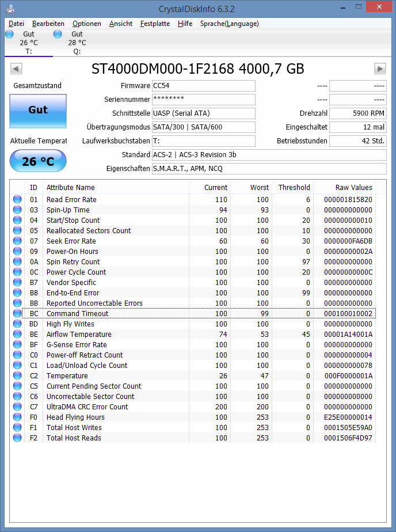Select the status orb for Head Flying Hours
Screen dimensions: 396x532
click(x=17, y=417)
